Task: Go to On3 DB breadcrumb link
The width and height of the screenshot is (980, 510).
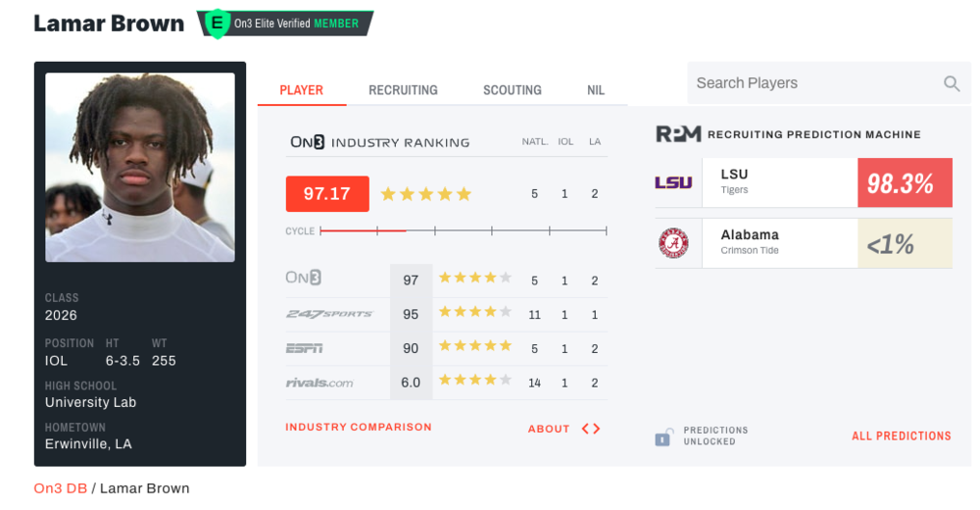Action: coord(61,488)
